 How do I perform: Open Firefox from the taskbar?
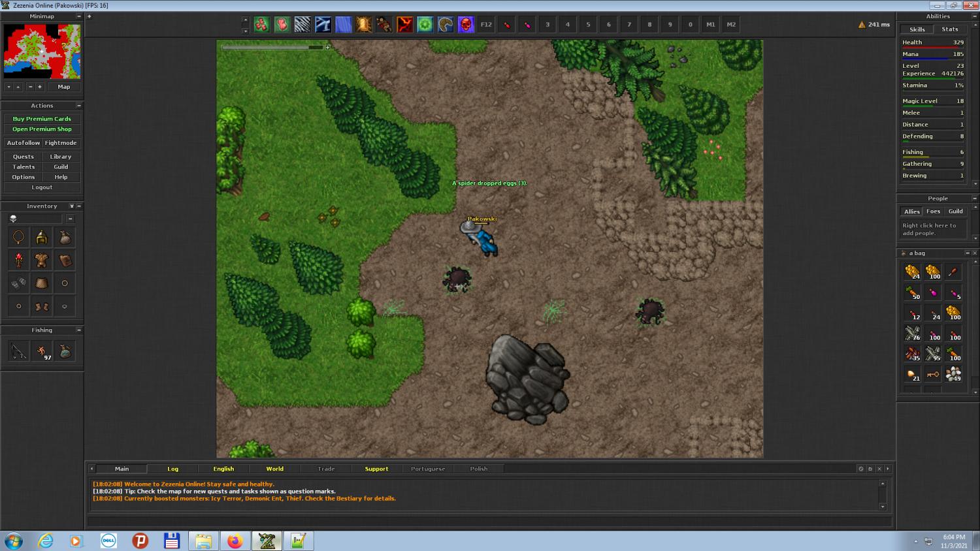235,541
